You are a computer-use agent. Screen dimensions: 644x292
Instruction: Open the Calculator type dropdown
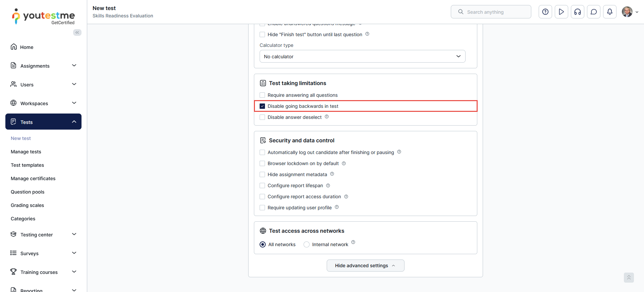click(362, 57)
